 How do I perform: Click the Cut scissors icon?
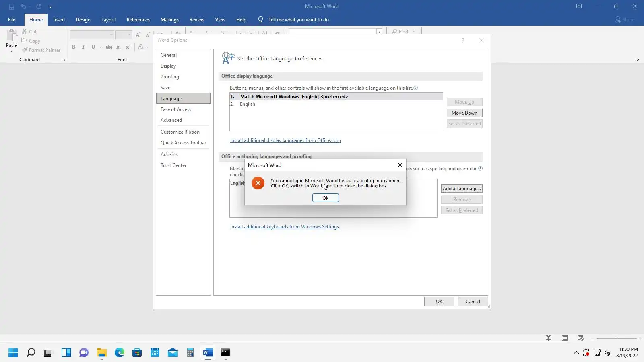(x=25, y=31)
